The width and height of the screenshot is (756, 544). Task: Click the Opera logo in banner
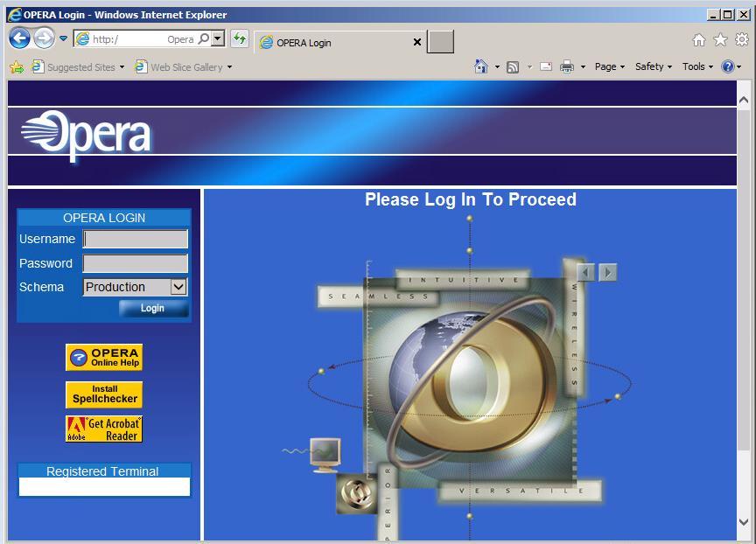86,135
